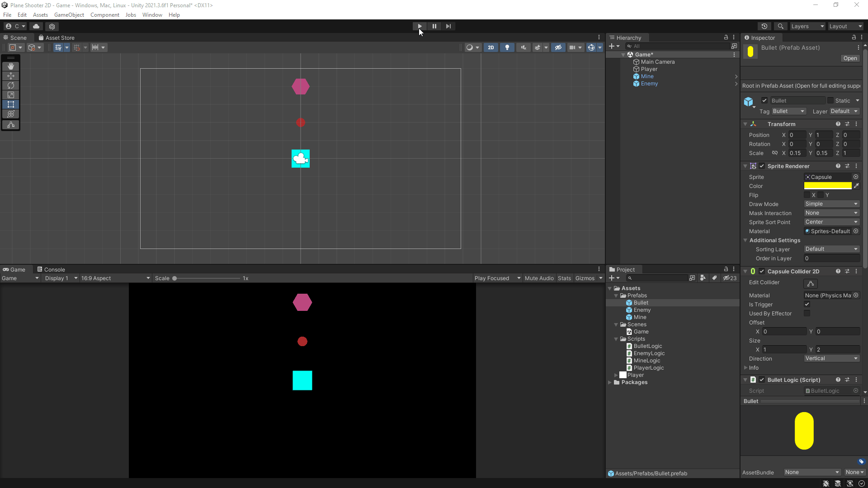868x488 pixels.
Task: Select the Move tool
Action: pyautogui.click(x=11, y=76)
